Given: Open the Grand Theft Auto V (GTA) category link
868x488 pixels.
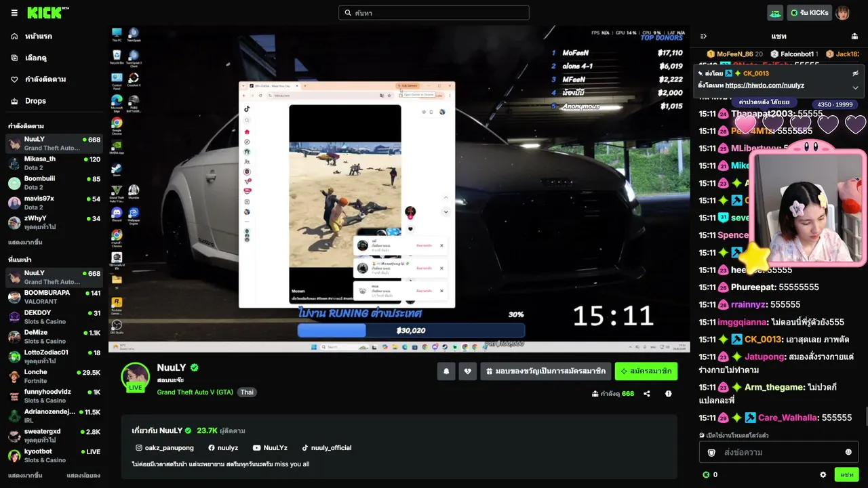Looking at the screenshot, I should coord(195,392).
